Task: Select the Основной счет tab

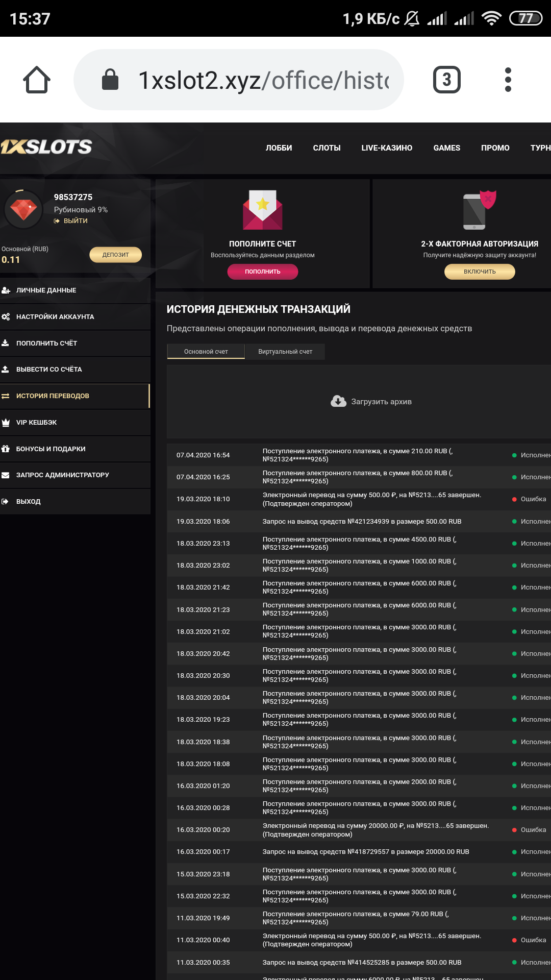Action: (x=206, y=352)
